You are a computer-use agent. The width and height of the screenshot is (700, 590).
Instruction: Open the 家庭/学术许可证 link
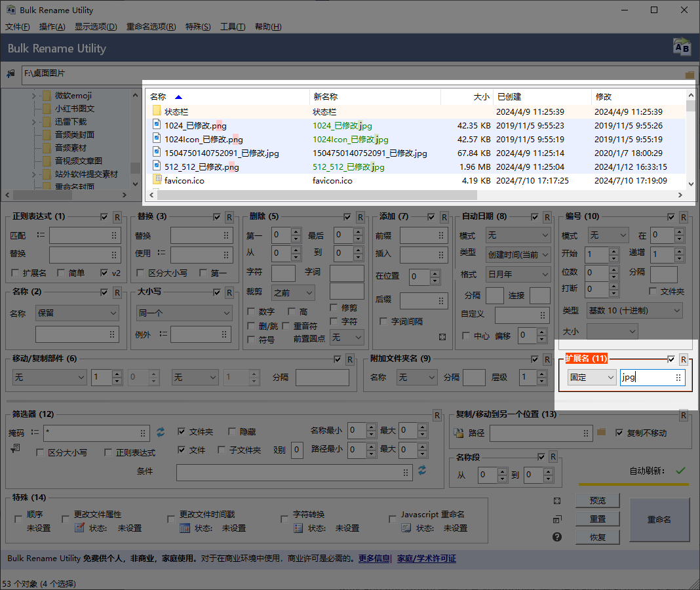click(426, 559)
